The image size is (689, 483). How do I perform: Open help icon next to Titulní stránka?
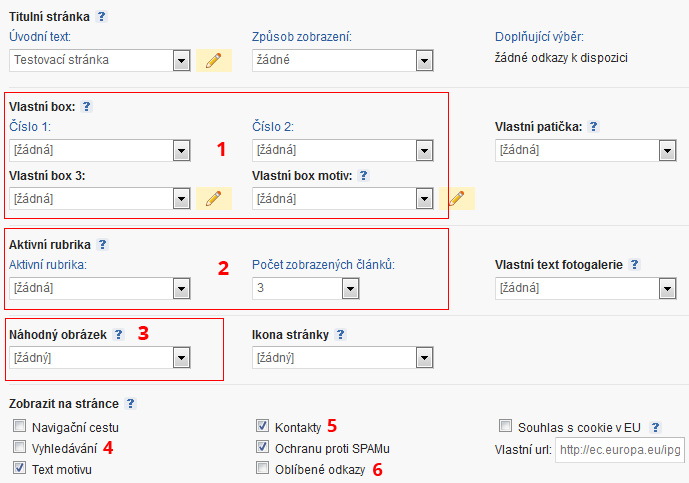[x=102, y=18]
